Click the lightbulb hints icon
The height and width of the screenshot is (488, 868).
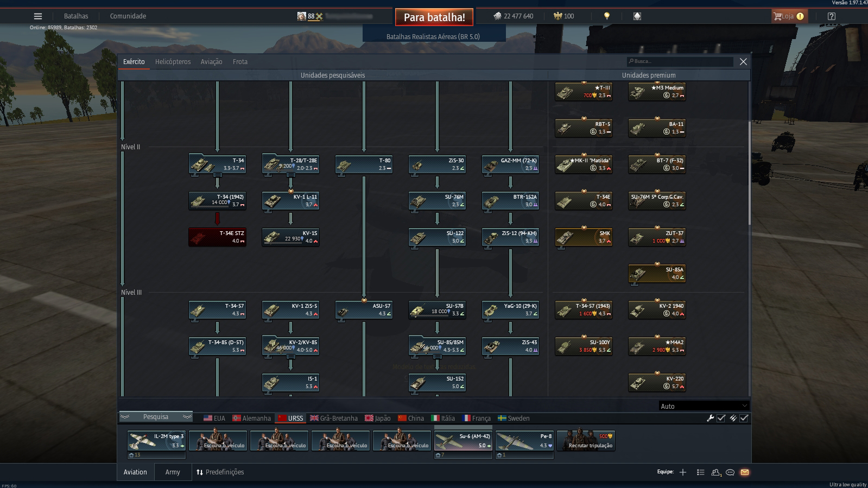coord(607,16)
